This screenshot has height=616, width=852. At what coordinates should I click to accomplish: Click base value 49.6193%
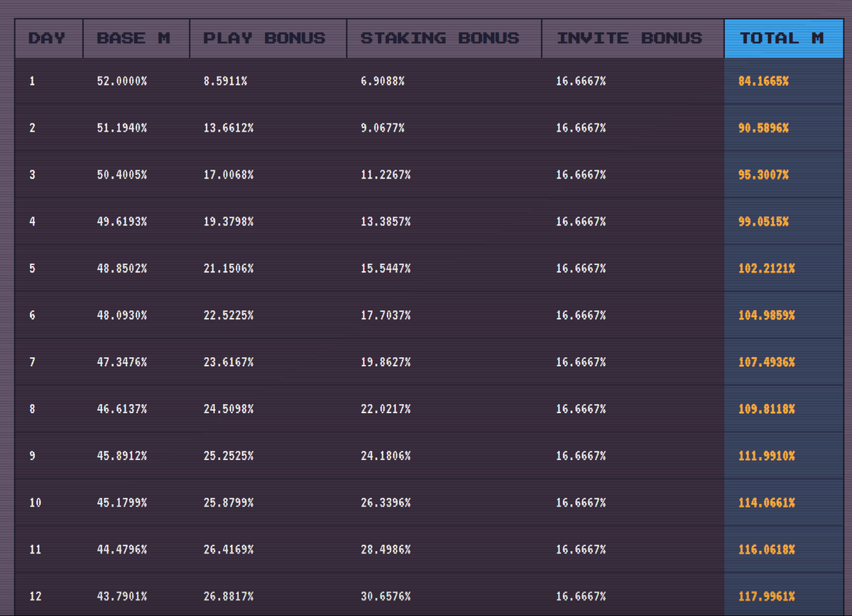coord(122,222)
